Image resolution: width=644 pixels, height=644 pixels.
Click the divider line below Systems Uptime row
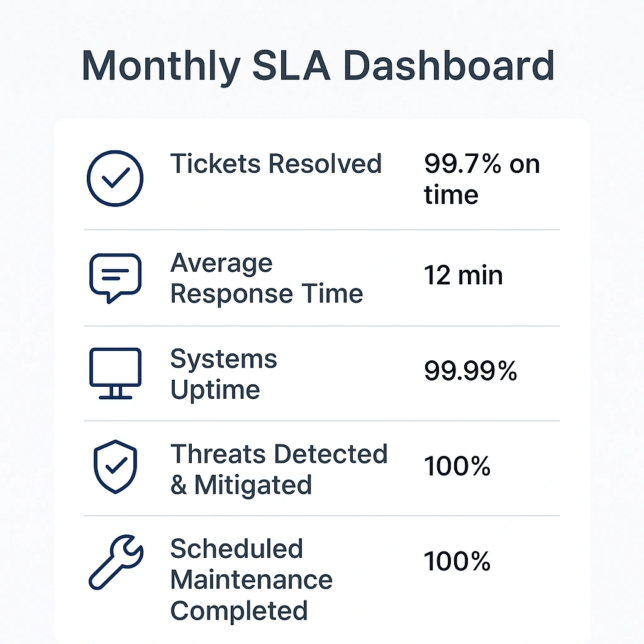point(321,421)
